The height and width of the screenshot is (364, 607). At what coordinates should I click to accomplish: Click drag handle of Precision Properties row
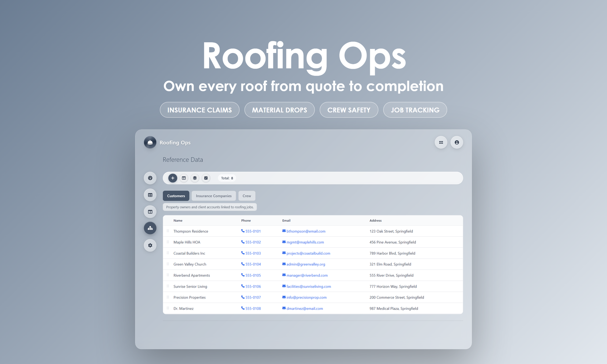click(x=168, y=297)
